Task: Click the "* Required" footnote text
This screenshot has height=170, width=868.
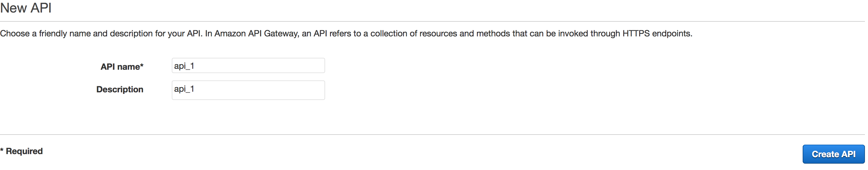Action: 21,151
